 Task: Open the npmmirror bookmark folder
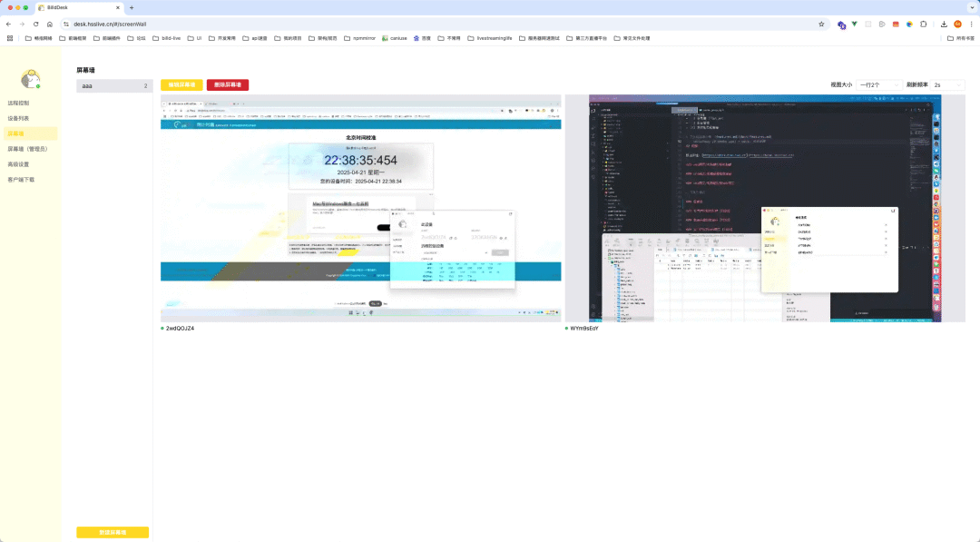(x=360, y=38)
